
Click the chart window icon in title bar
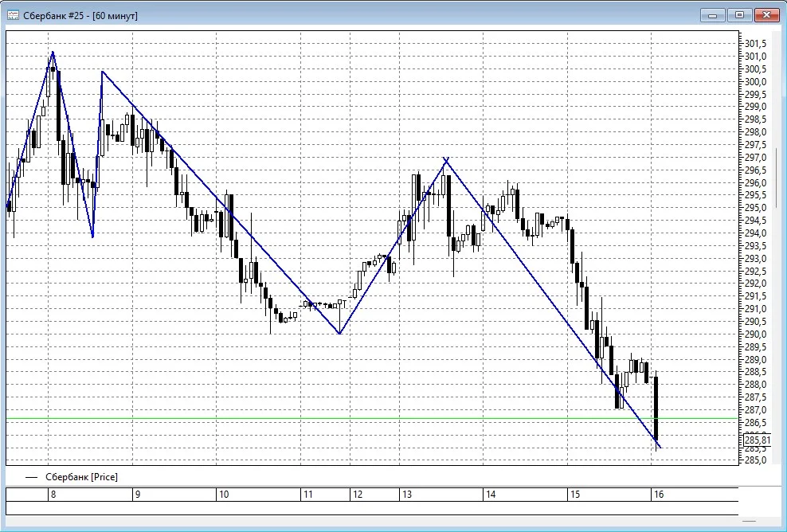(x=13, y=16)
